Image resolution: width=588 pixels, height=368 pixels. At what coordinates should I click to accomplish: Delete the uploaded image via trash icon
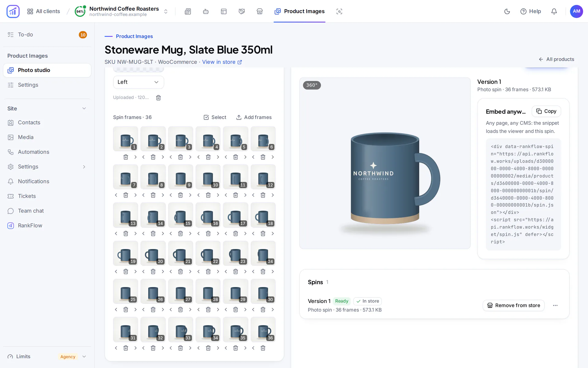[158, 98]
